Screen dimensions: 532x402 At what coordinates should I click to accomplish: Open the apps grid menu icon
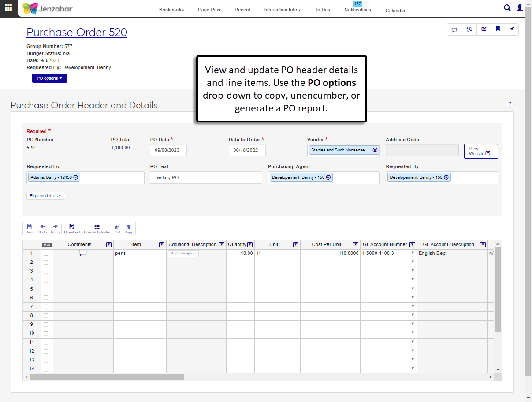[x=8, y=8]
